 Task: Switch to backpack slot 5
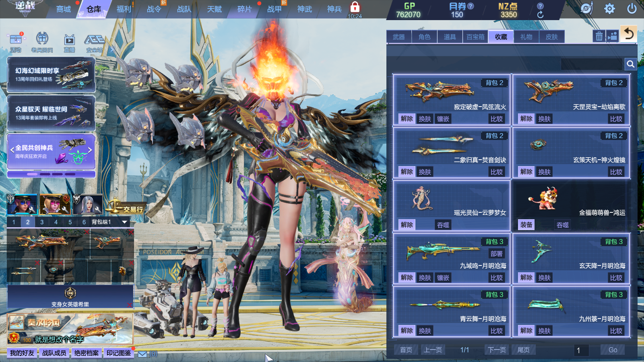[70, 222]
